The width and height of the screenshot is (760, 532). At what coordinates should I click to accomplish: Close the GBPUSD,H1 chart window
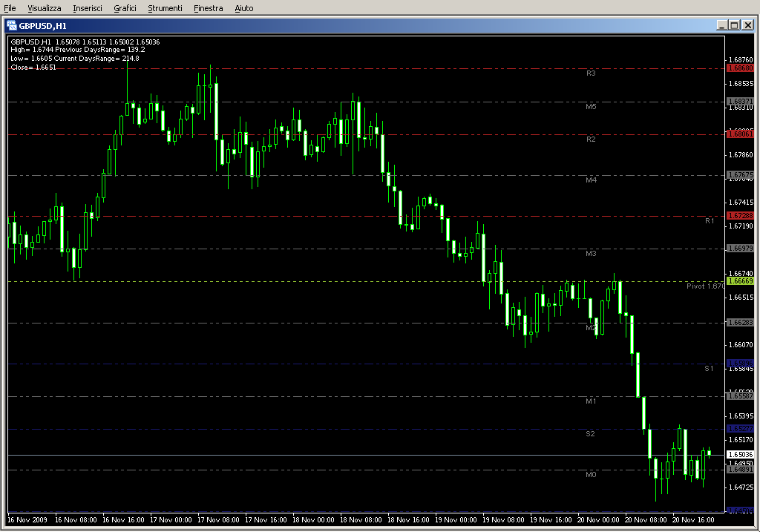(748, 25)
